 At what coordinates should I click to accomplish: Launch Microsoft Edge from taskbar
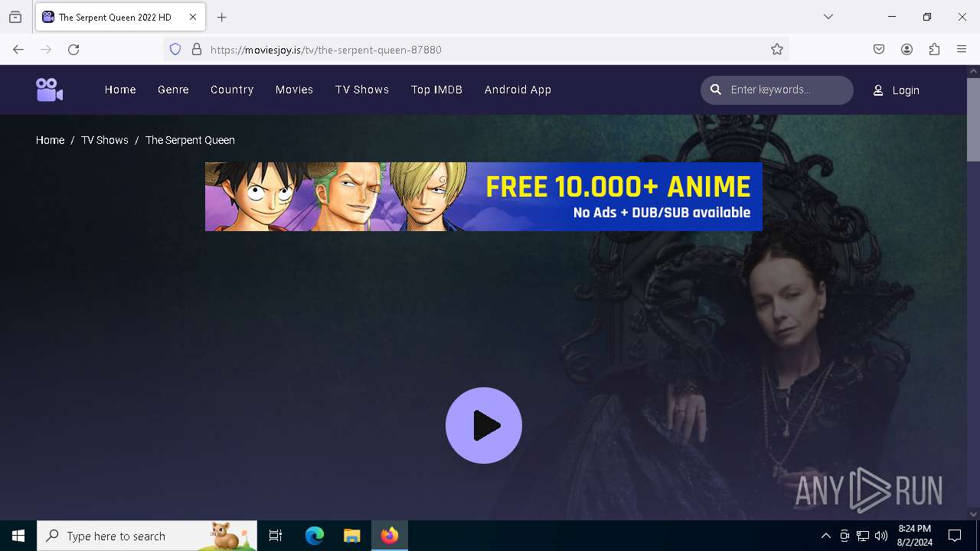[315, 536]
